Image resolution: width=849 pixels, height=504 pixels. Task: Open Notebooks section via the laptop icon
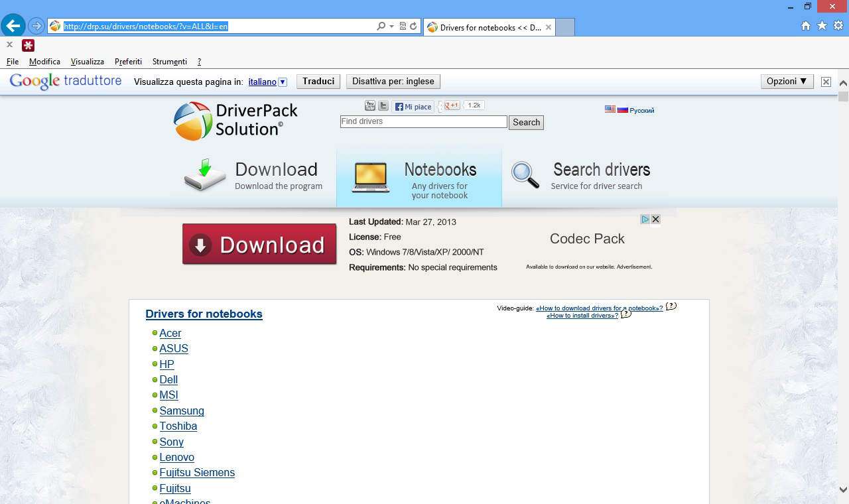370,176
